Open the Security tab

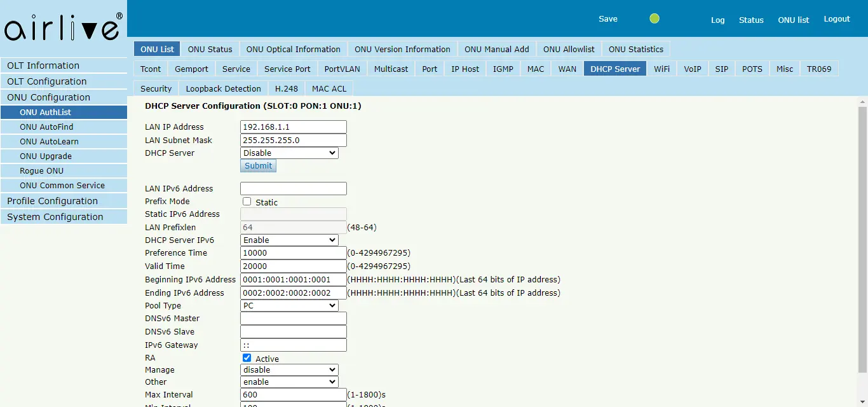pos(156,88)
